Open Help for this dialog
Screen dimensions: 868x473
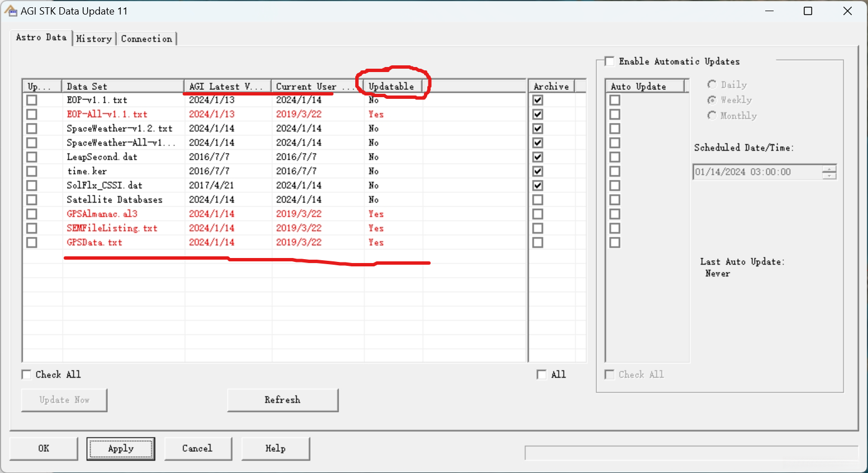275,448
